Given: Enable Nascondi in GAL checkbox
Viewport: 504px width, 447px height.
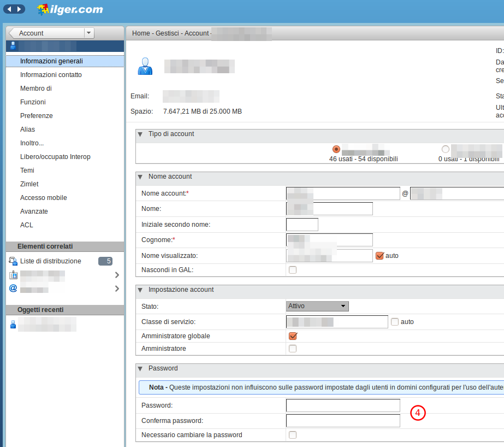Looking at the screenshot, I should click(x=293, y=270).
